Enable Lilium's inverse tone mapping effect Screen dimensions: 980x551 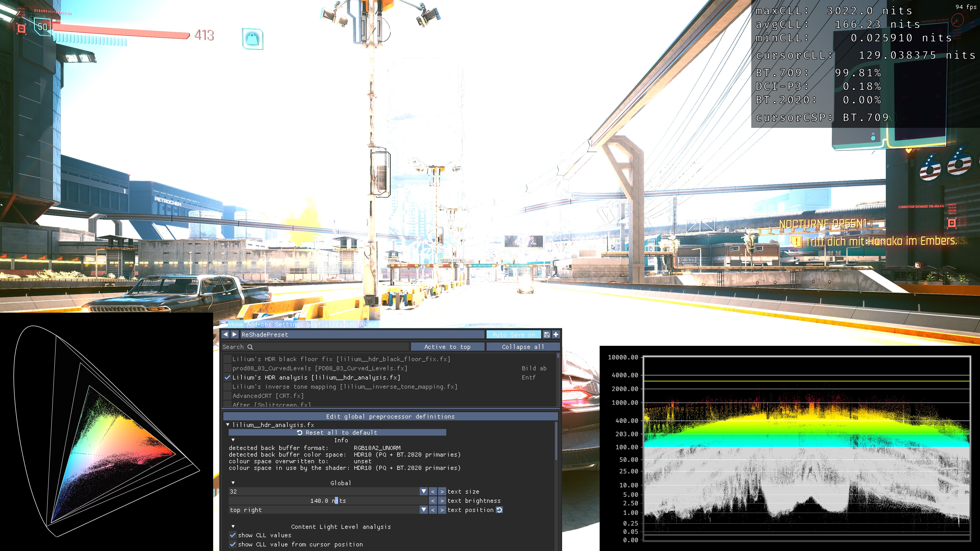[227, 387]
